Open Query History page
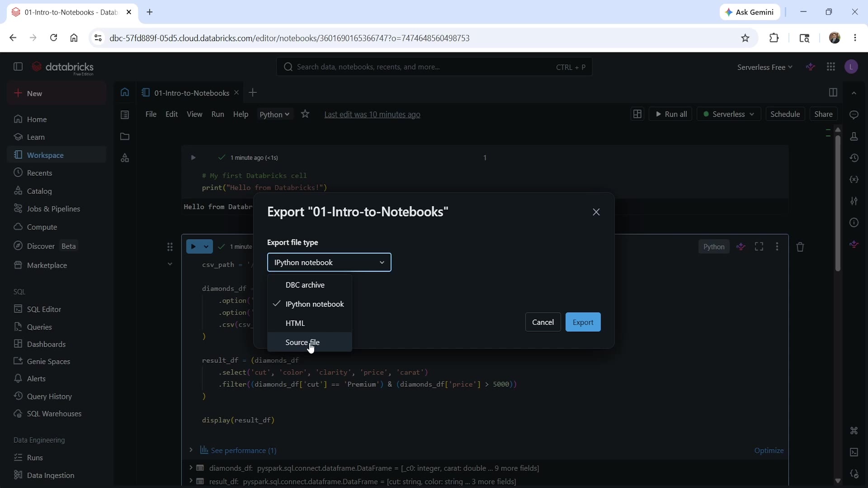 57,396
